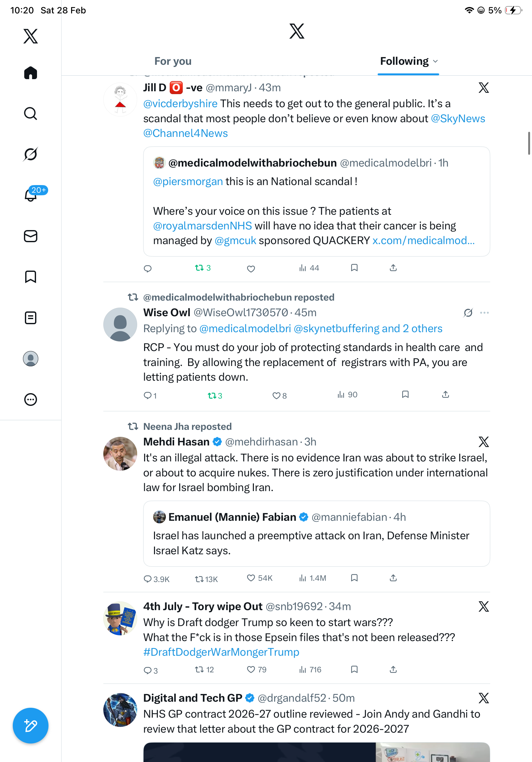Open the Search icon in the sidebar
The height and width of the screenshot is (762, 532).
(31, 114)
